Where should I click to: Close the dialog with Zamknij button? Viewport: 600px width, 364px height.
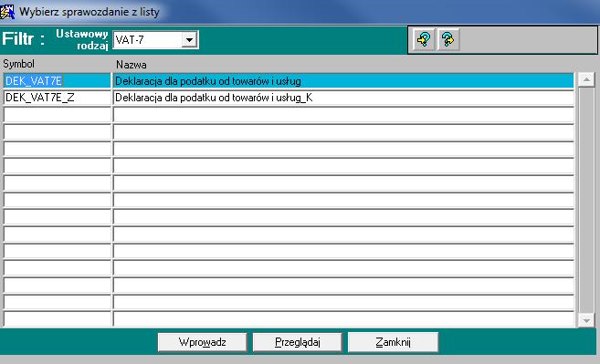[x=393, y=342]
